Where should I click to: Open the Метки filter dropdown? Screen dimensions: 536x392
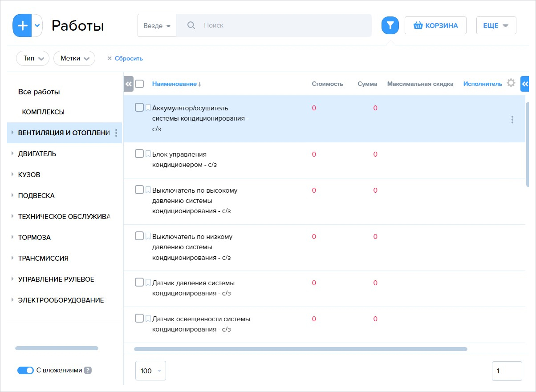[74, 58]
